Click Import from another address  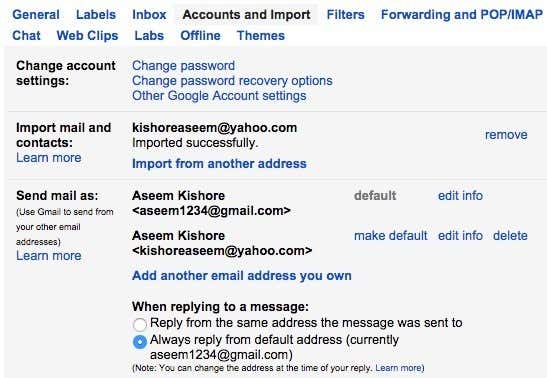219,164
